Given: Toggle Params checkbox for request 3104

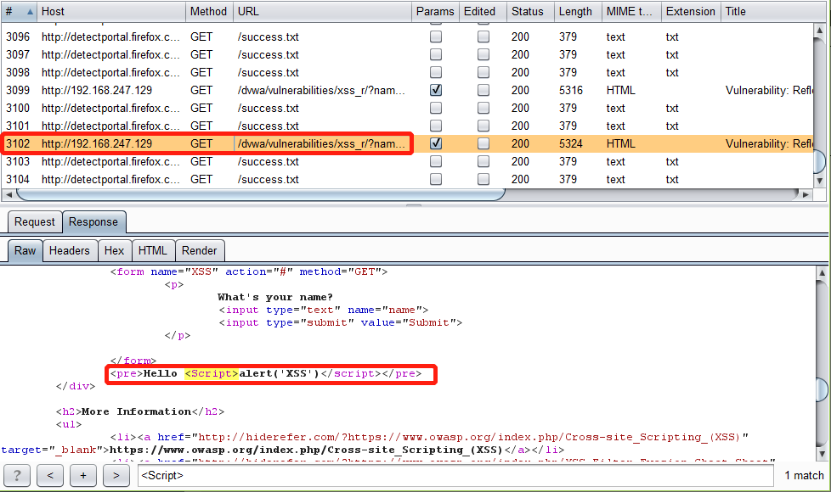Looking at the screenshot, I should click(x=436, y=179).
